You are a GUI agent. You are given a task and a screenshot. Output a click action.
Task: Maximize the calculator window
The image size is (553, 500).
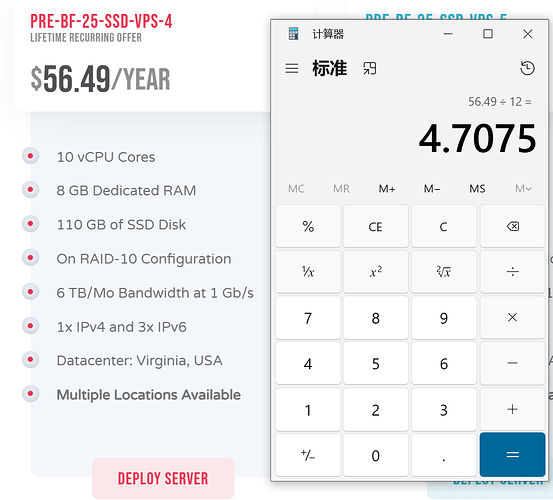click(x=488, y=34)
